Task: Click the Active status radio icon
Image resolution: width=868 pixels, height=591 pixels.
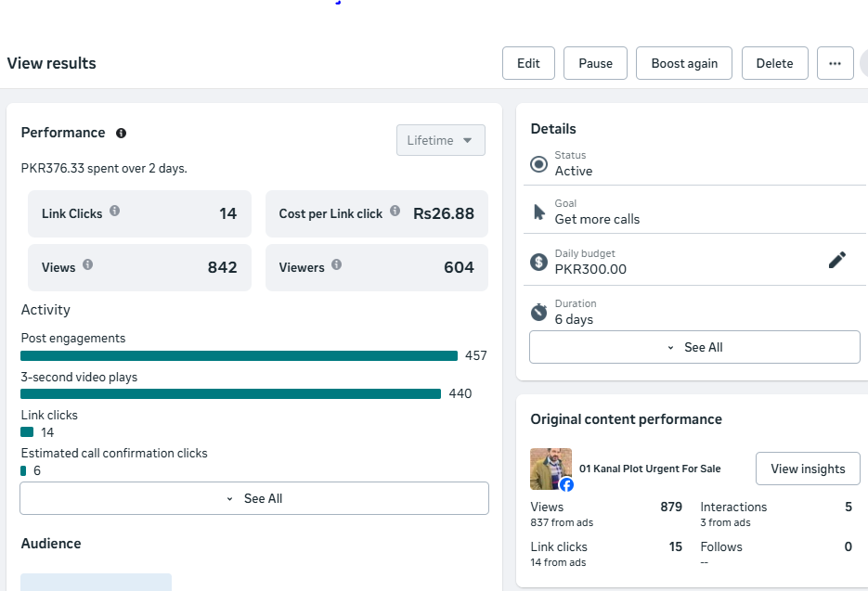Action: click(538, 164)
